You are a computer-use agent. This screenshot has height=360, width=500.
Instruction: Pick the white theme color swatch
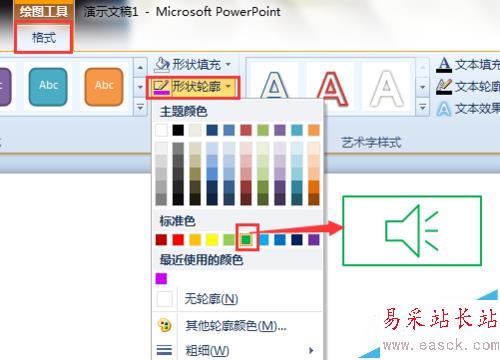[x=161, y=130]
